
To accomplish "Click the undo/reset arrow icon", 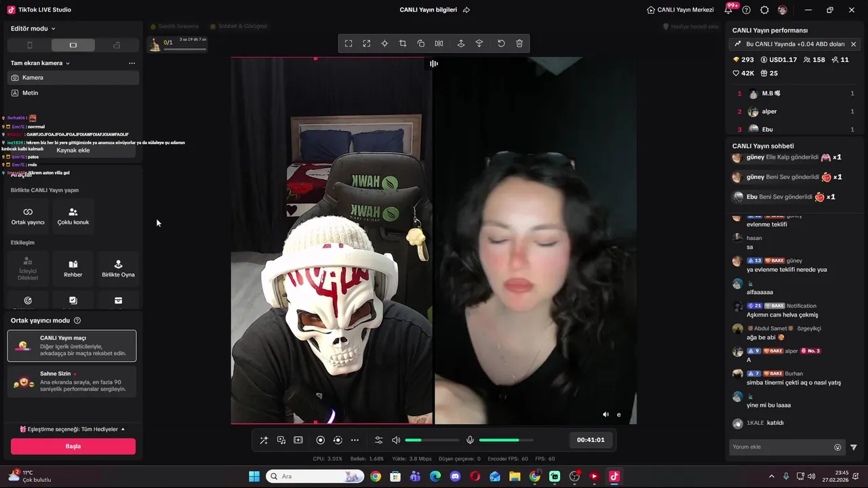I will click(x=501, y=43).
